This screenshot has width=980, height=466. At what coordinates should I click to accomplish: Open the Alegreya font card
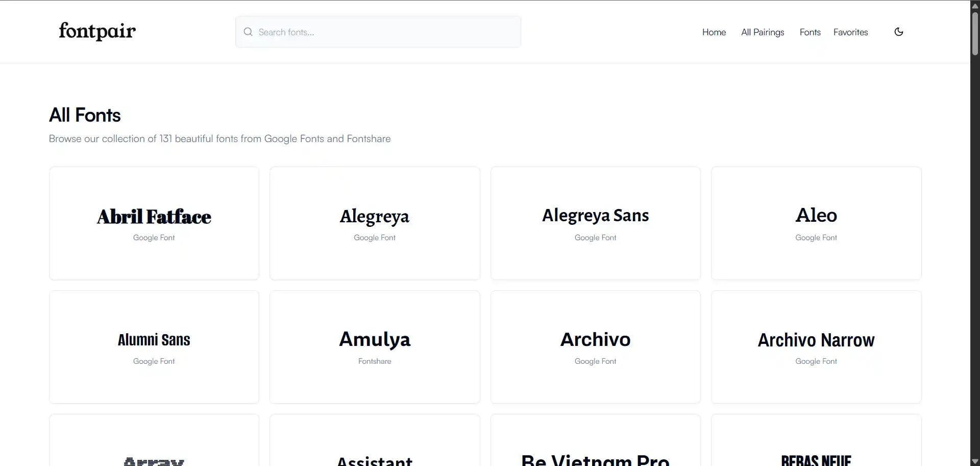click(x=375, y=223)
